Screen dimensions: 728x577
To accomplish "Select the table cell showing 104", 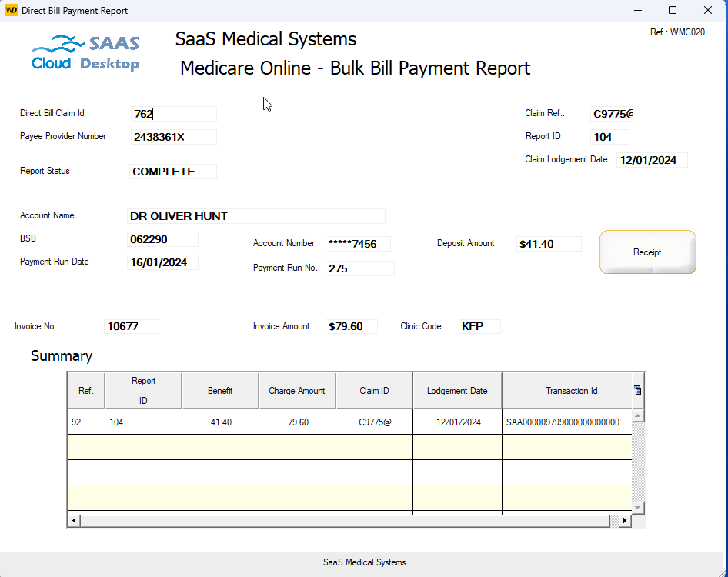I will pyautogui.click(x=143, y=422).
